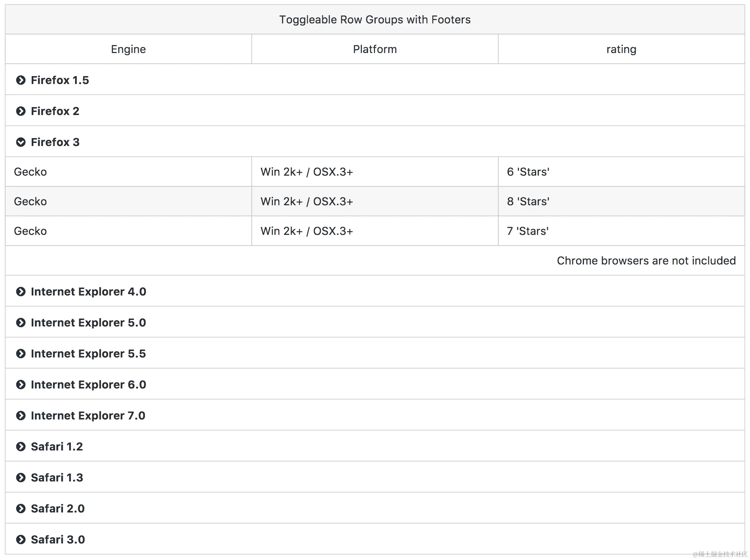Viewport: 750px width, 560px height.
Task: Select the highlighted 8 'Stars' row
Action: point(528,201)
